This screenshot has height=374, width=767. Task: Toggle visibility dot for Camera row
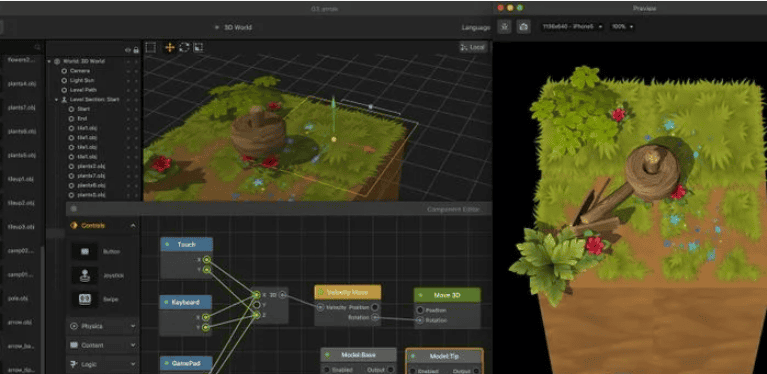[128, 71]
